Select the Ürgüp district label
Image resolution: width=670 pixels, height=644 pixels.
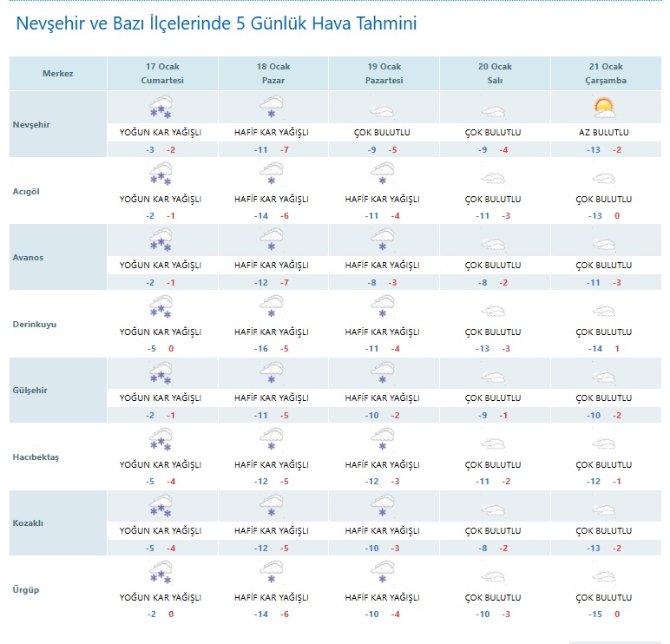(x=26, y=590)
